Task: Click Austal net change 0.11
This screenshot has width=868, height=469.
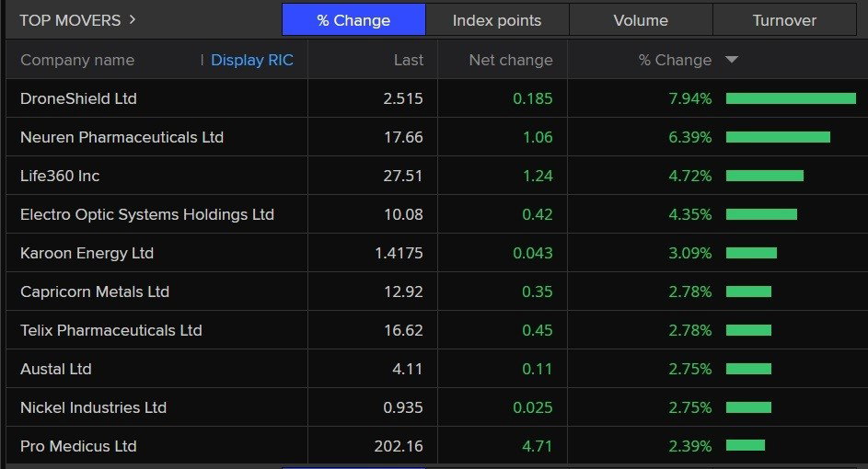Action: pos(537,369)
